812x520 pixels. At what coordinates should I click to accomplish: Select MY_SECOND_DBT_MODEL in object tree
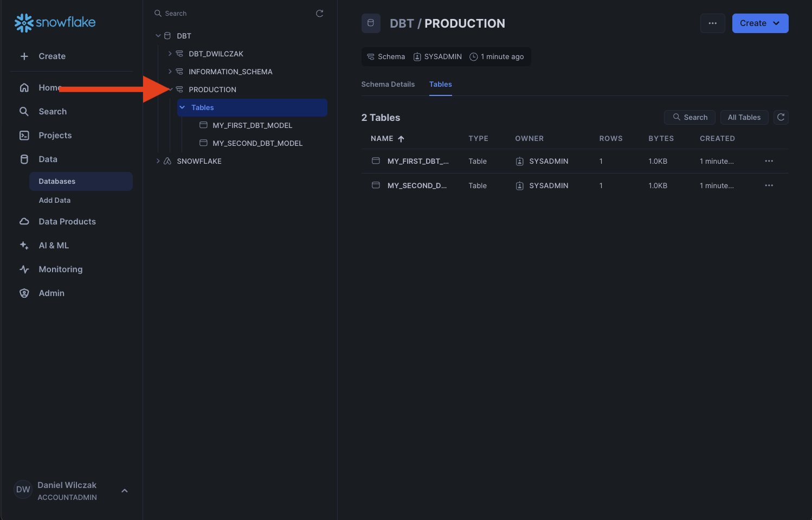click(x=257, y=143)
